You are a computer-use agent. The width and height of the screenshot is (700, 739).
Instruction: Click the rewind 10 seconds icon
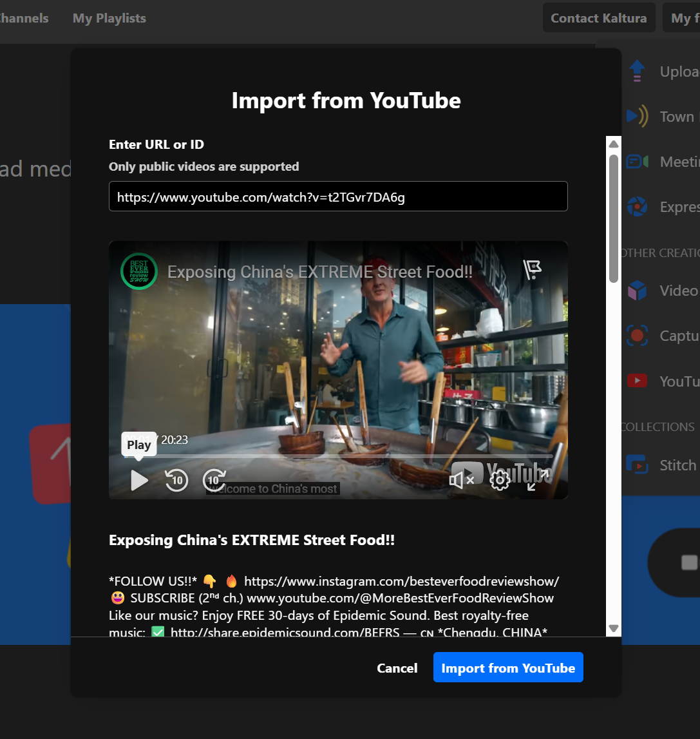click(176, 480)
